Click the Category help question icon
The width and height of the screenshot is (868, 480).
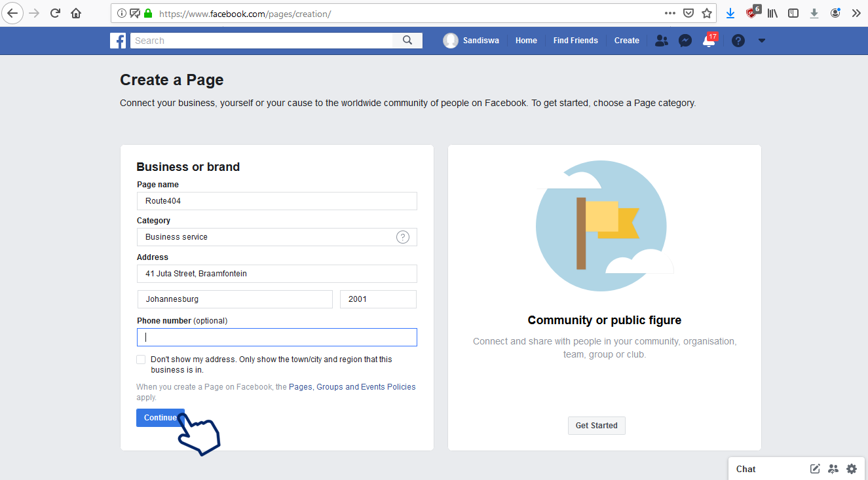point(403,237)
